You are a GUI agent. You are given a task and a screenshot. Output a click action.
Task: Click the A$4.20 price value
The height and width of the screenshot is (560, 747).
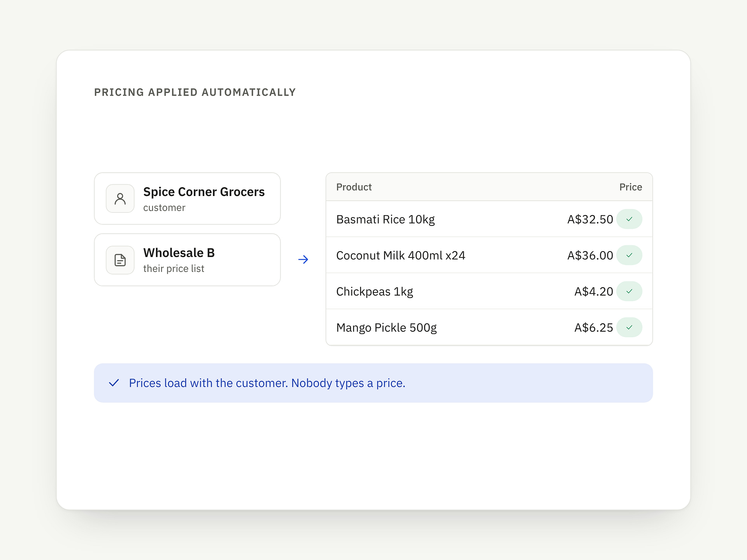(x=594, y=292)
